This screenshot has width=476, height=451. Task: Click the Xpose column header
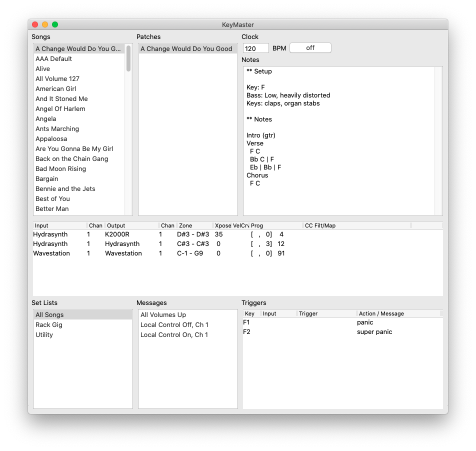pyautogui.click(x=222, y=225)
